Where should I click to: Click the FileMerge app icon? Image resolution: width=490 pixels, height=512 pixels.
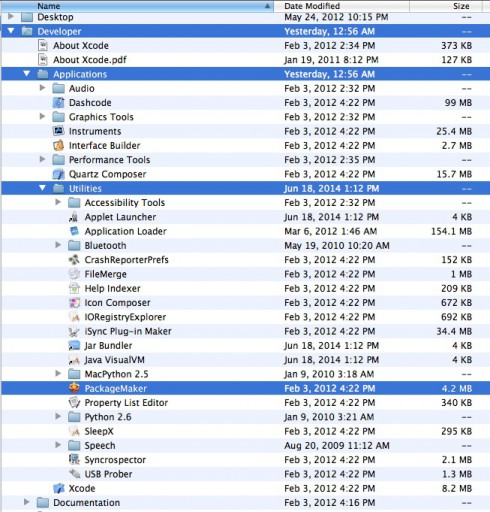click(74, 274)
